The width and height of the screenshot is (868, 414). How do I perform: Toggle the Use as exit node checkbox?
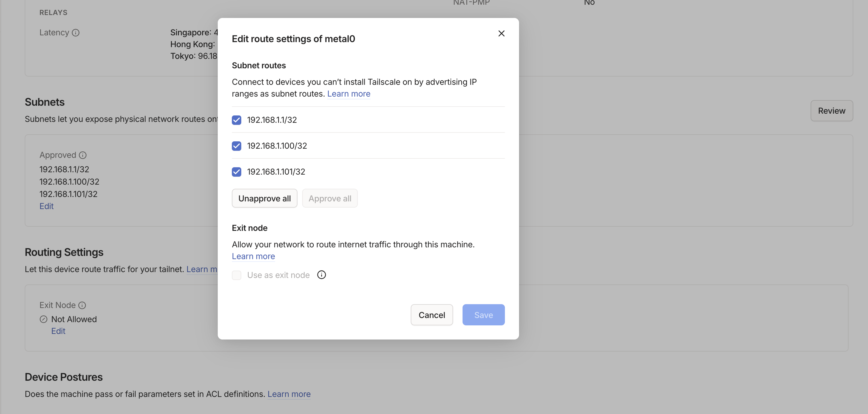[237, 275]
